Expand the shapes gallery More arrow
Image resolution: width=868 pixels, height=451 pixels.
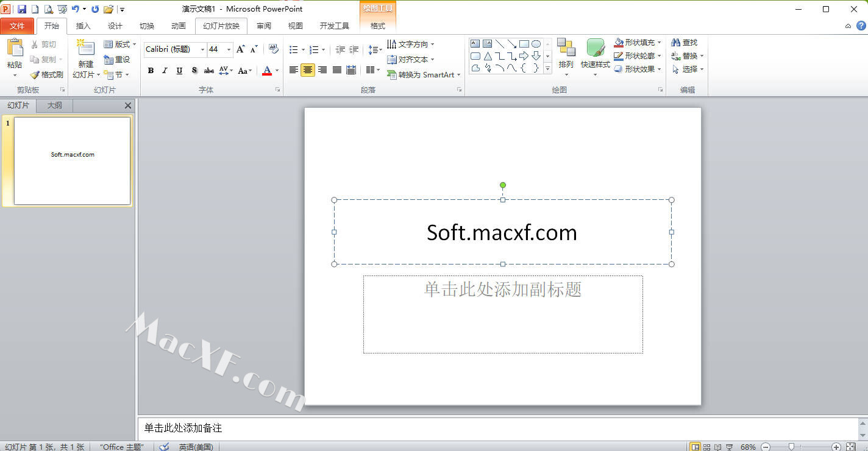click(547, 69)
